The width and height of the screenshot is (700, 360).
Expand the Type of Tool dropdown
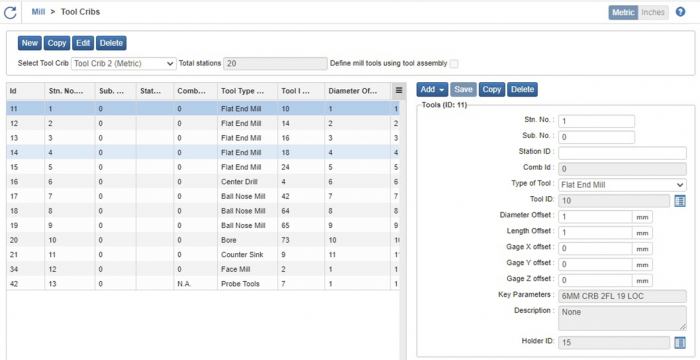pyautogui.click(x=622, y=184)
